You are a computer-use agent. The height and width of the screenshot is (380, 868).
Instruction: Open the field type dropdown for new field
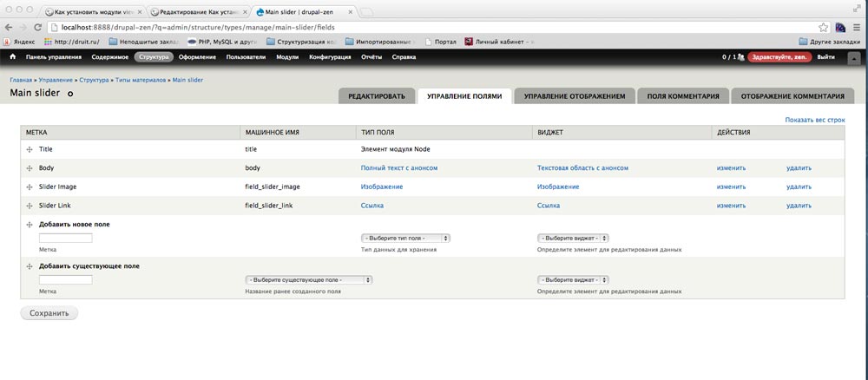point(404,237)
